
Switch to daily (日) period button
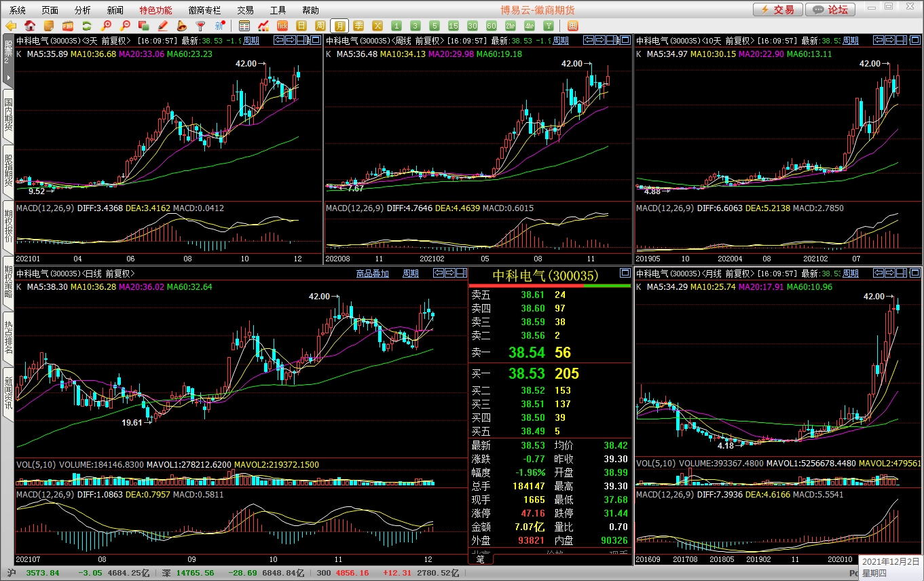pos(301,26)
